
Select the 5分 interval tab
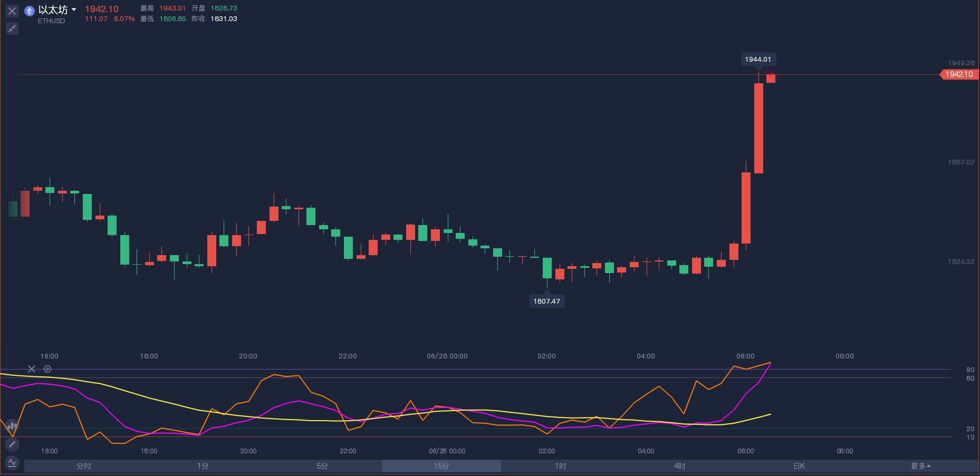[322, 466]
